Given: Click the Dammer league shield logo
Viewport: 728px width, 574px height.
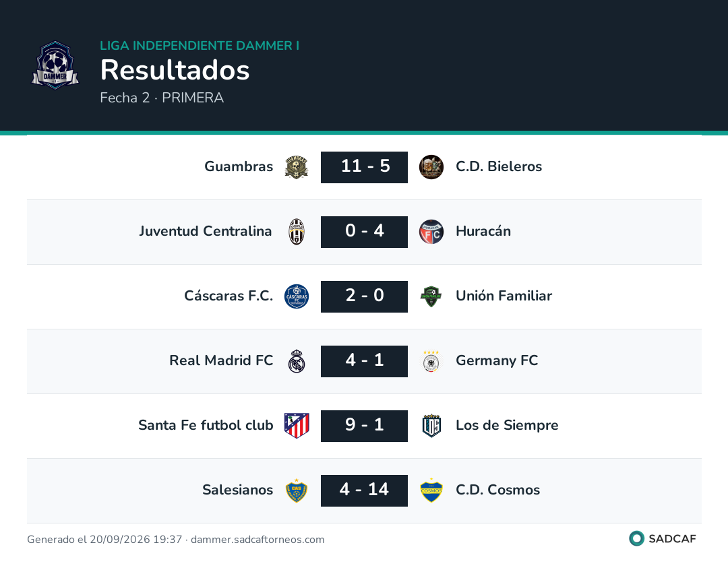Looking at the screenshot, I should pos(55,65).
